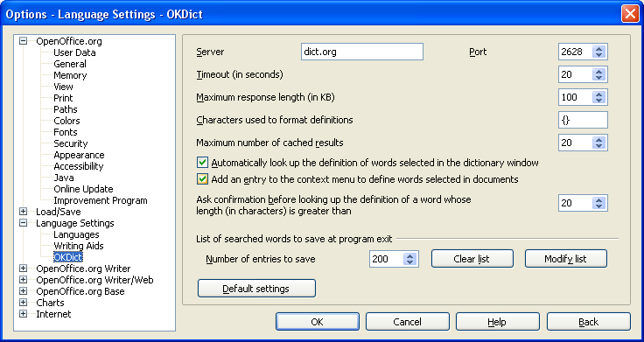644x342 pixels.
Task: Expand the Load/Save tree node
Action: click(23, 212)
